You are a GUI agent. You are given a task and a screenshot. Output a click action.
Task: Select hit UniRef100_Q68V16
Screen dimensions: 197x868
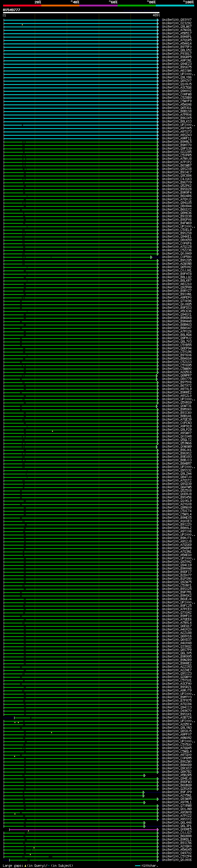pyautogui.click(x=176, y=636)
